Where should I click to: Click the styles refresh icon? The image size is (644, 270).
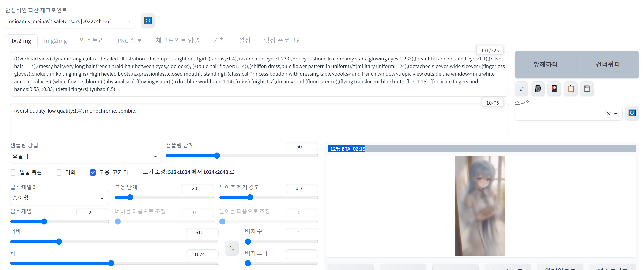(x=632, y=113)
